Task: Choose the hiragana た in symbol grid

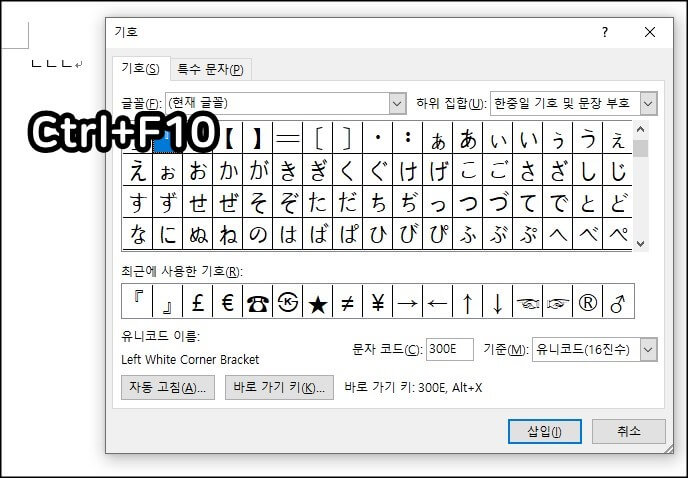Action: pyautogui.click(x=318, y=201)
